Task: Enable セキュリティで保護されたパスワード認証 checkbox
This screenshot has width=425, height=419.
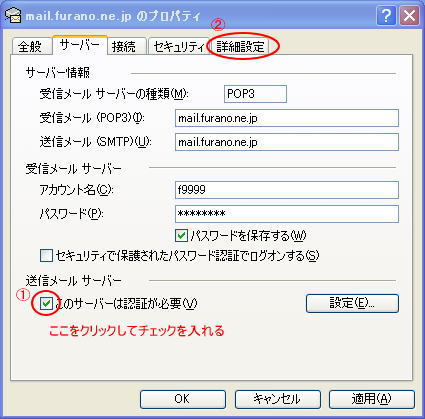Action: (46, 256)
